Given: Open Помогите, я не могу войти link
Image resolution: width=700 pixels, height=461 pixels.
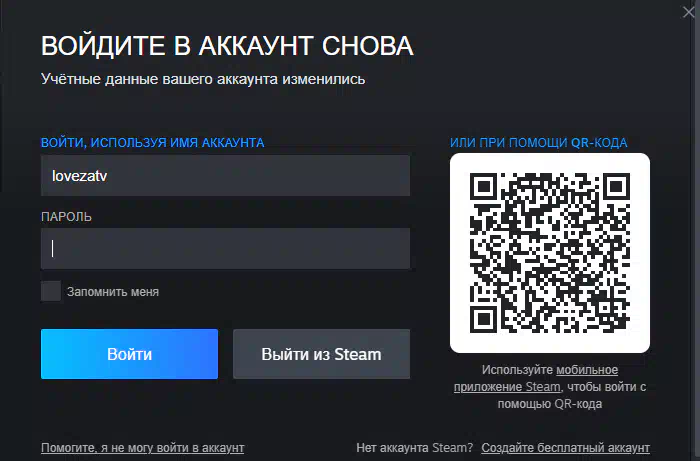Looking at the screenshot, I should tap(142, 448).
